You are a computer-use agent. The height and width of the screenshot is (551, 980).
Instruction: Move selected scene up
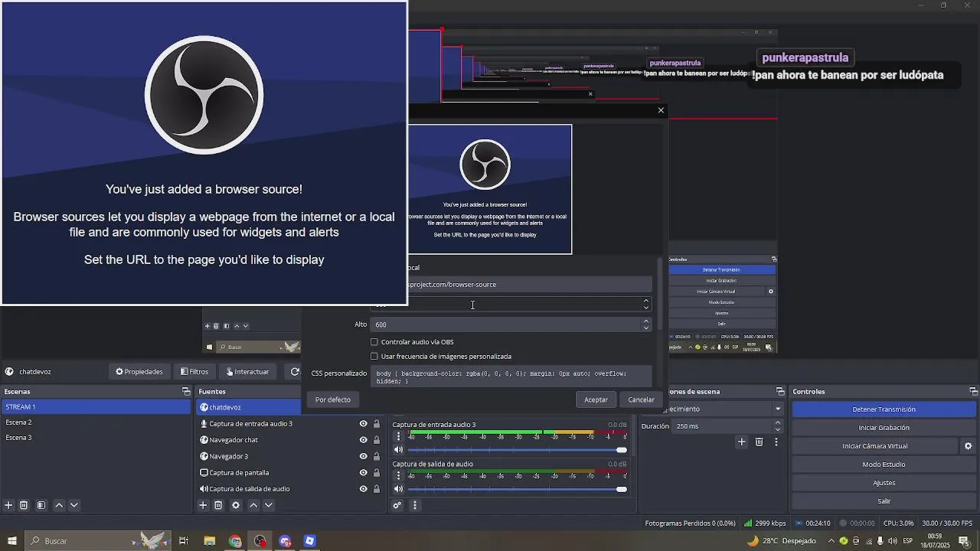click(59, 505)
